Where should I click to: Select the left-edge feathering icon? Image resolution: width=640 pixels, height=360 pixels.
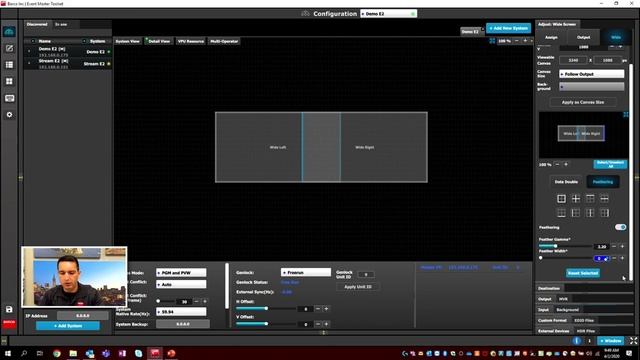(x=576, y=213)
